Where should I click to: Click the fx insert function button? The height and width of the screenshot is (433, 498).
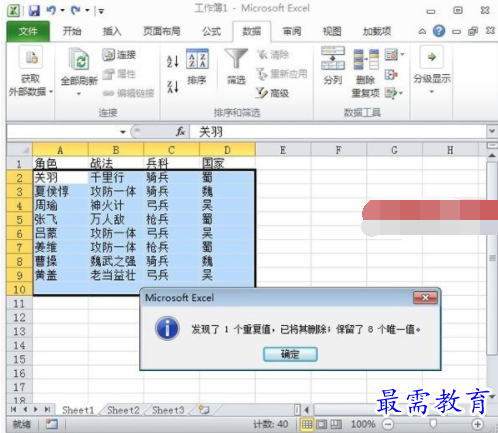(x=180, y=132)
